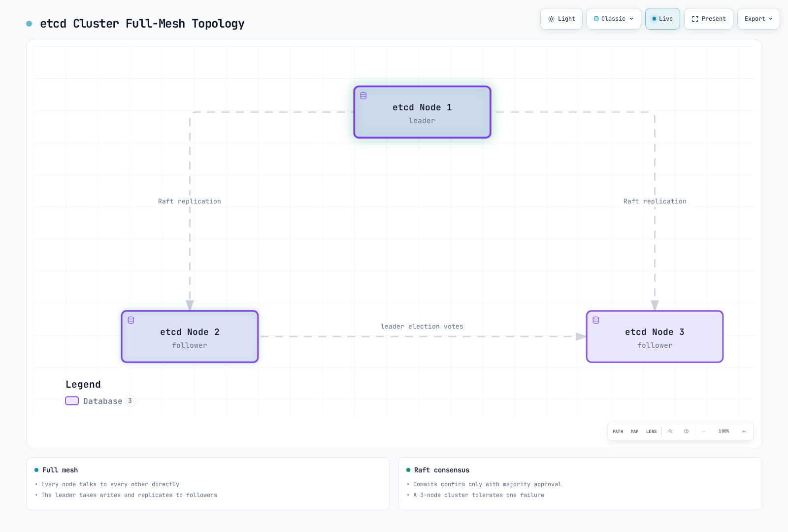Click the etcd Cluster Full-Mesh Topology title

142,24
